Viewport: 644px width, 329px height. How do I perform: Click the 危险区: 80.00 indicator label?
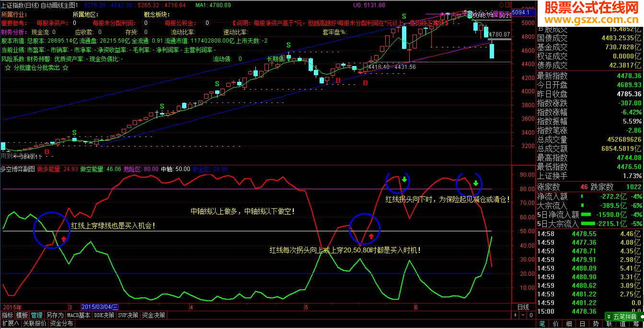pos(141,169)
